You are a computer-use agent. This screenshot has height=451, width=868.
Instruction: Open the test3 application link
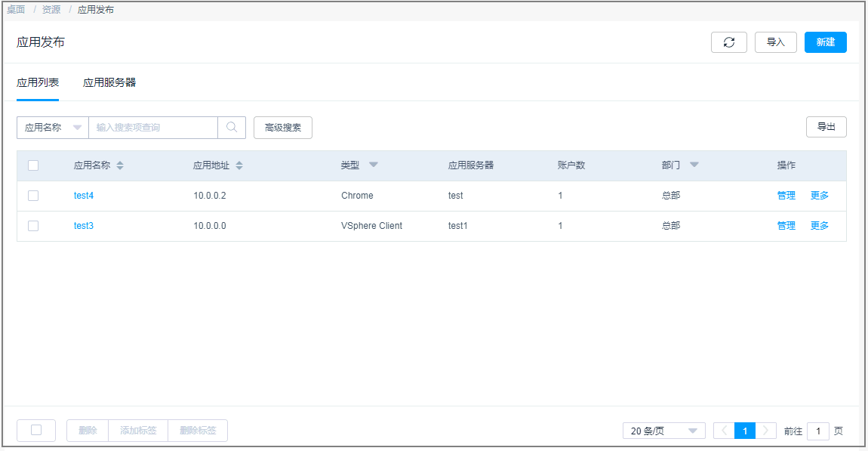click(84, 226)
